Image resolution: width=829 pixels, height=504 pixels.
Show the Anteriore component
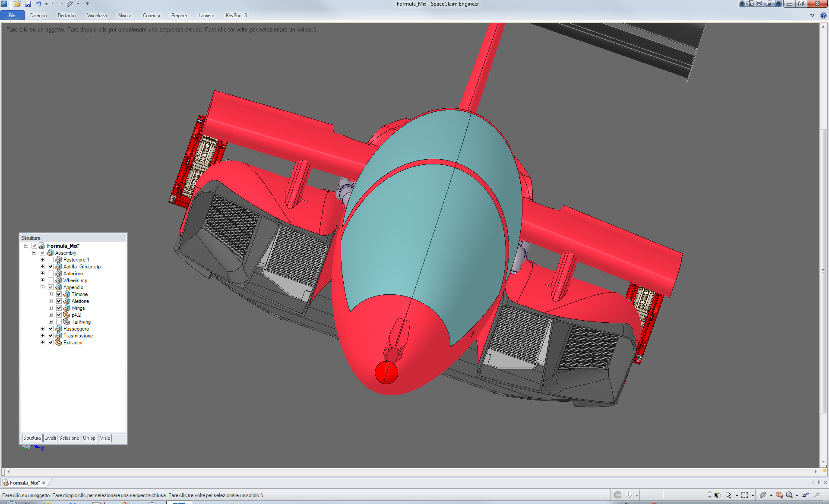(x=51, y=274)
